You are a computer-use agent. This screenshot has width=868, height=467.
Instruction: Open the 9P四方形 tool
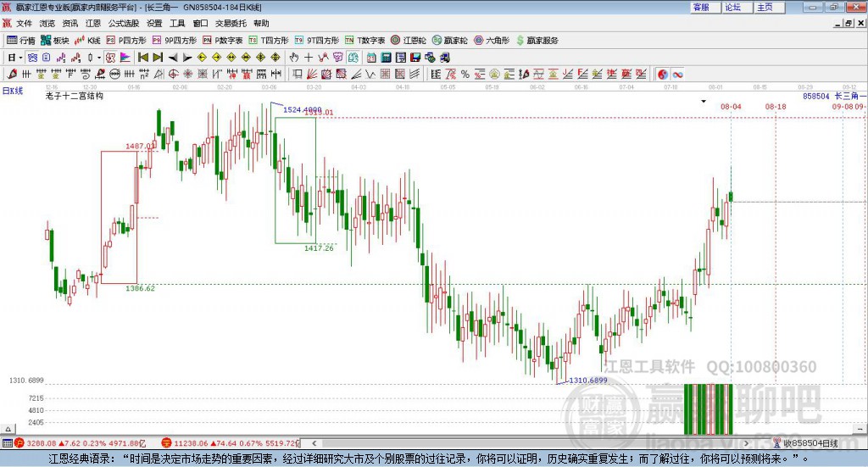175,41
